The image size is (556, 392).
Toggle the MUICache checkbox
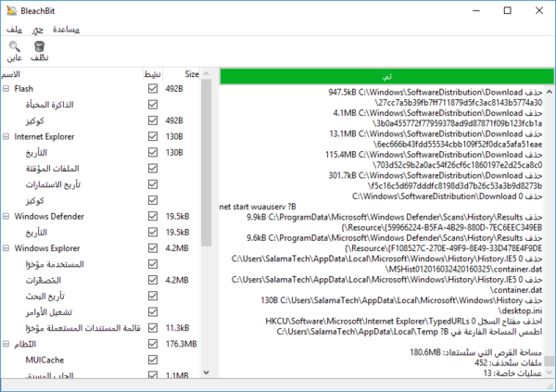coord(153,360)
